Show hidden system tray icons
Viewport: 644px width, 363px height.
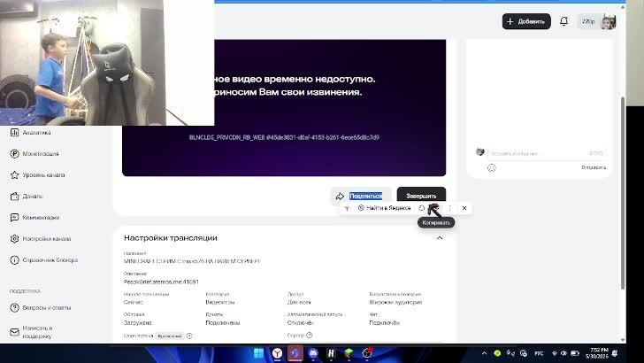[x=484, y=353]
